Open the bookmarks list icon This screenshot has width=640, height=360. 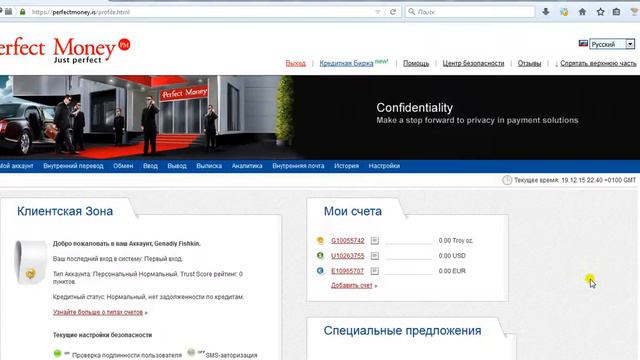tap(616, 12)
